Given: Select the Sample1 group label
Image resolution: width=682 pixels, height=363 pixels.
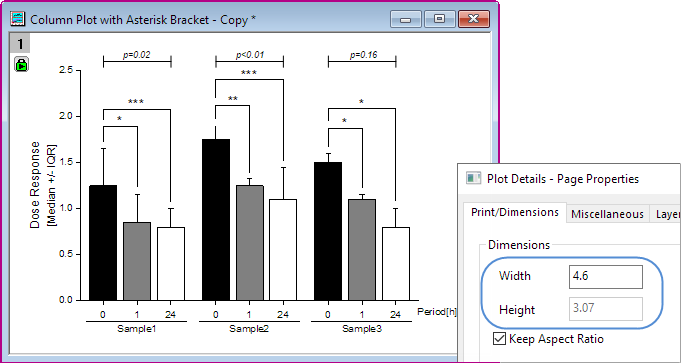Looking at the screenshot, I should (137, 329).
